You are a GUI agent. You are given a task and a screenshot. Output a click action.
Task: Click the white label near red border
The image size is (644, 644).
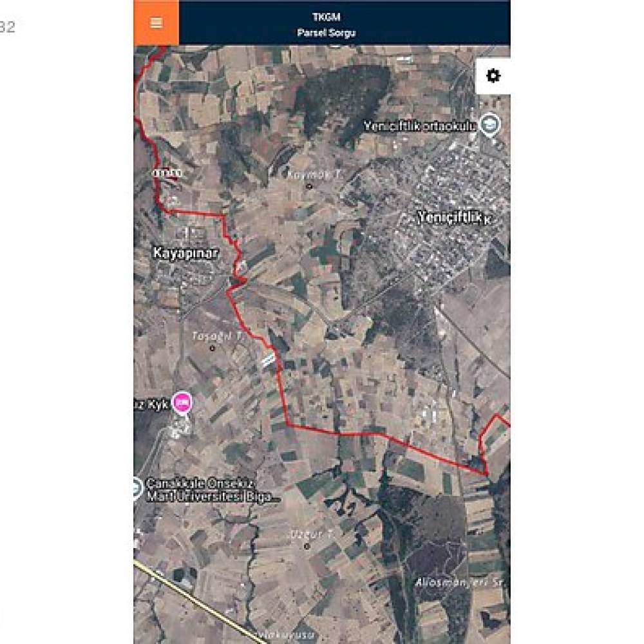(167, 173)
